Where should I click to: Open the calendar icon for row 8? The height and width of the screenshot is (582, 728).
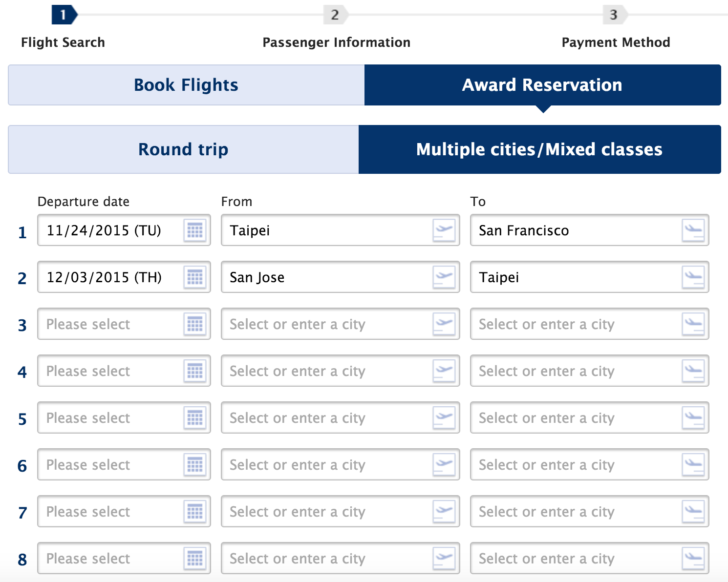[195, 558]
